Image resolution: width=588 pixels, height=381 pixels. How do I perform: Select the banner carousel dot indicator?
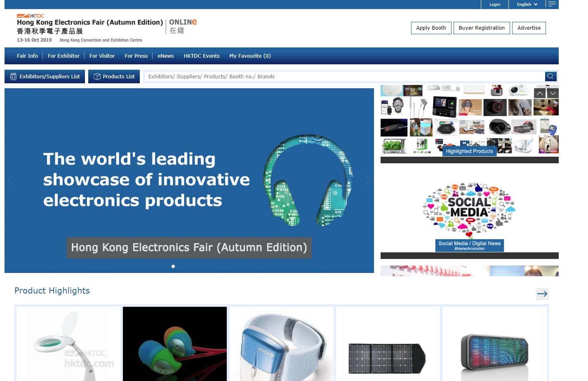pyautogui.click(x=173, y=266)
